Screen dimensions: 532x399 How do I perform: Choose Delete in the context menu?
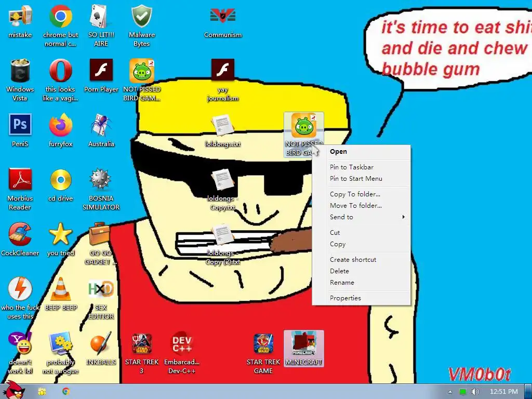[361, 271]
